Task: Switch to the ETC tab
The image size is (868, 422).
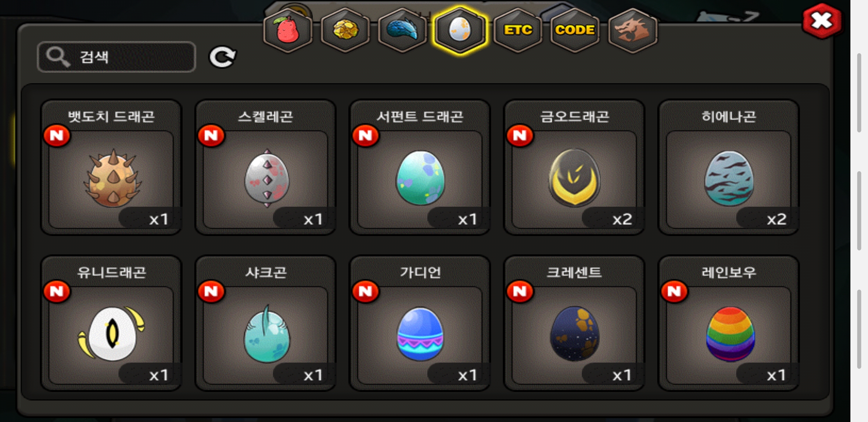Action: [518, 30]
